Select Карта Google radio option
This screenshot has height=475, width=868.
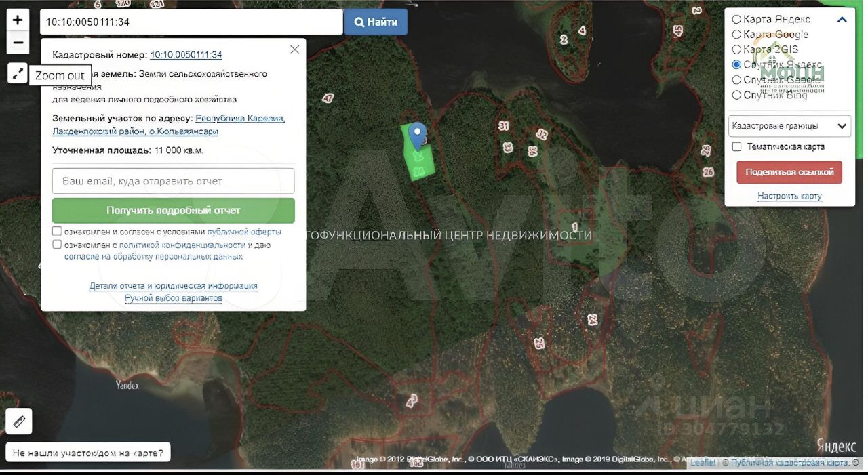tap(736, 35)
